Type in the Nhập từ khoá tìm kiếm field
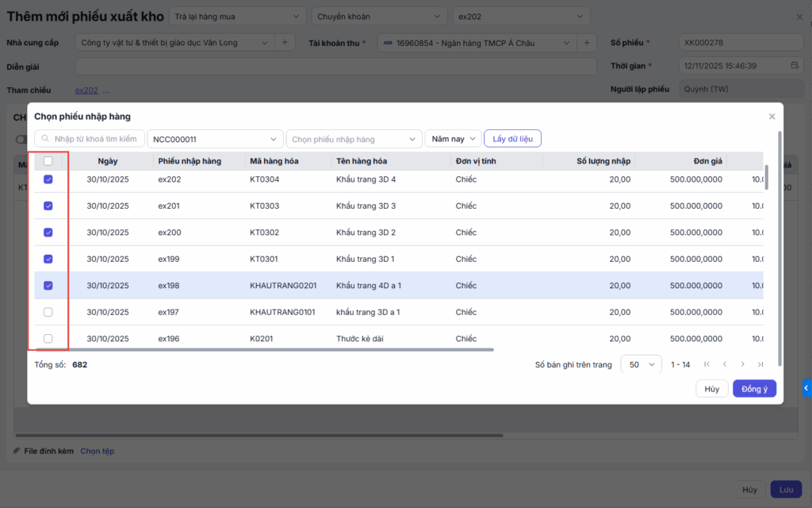 point(97,139)
